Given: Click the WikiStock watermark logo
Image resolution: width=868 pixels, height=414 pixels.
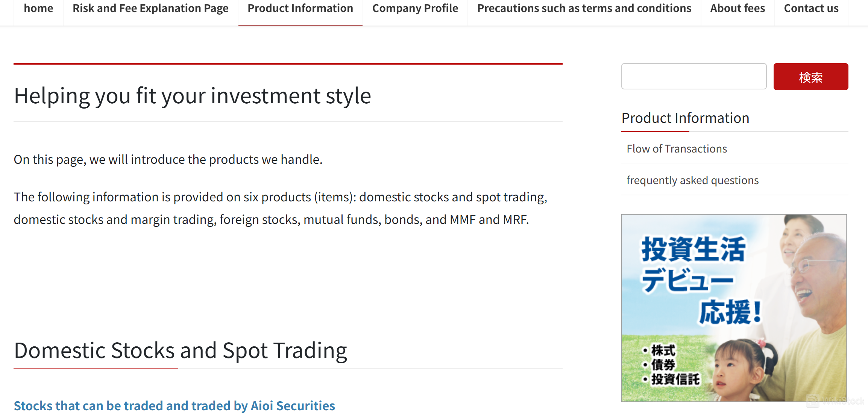Looking at the screenshot, I should 836,401.
